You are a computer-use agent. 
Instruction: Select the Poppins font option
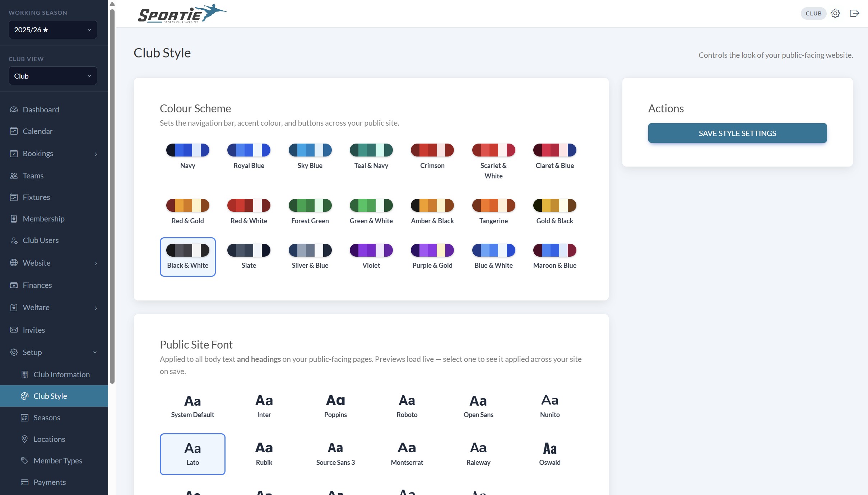335,406
